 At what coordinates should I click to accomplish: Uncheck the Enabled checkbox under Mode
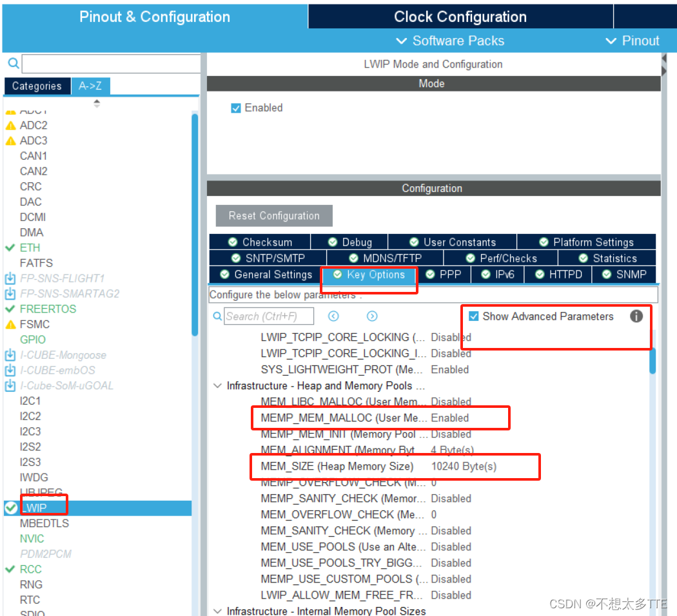(x=237, y=108)
